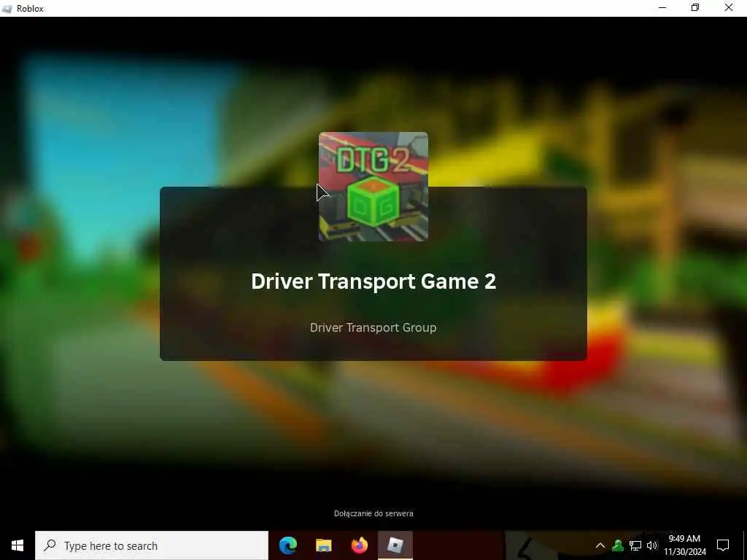Click the DTG 2 game thumbnail

tap(373, 187)
